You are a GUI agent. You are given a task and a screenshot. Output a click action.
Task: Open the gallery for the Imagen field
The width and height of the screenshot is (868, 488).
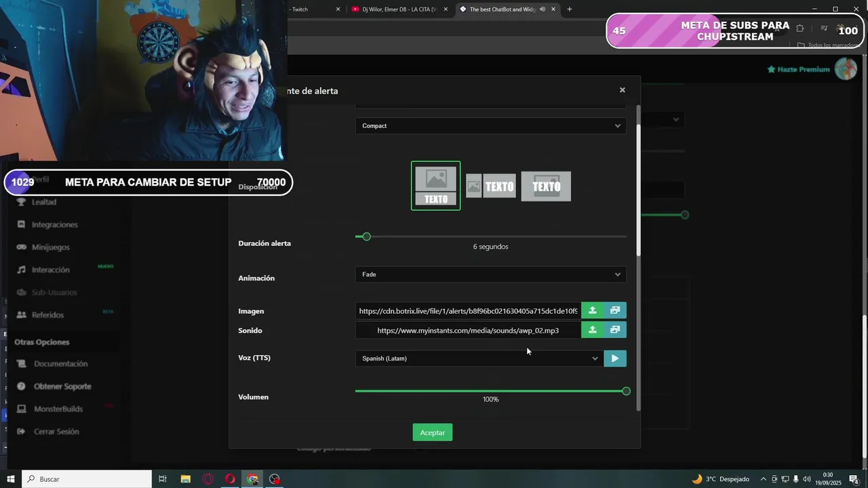(x=615, y=310)
